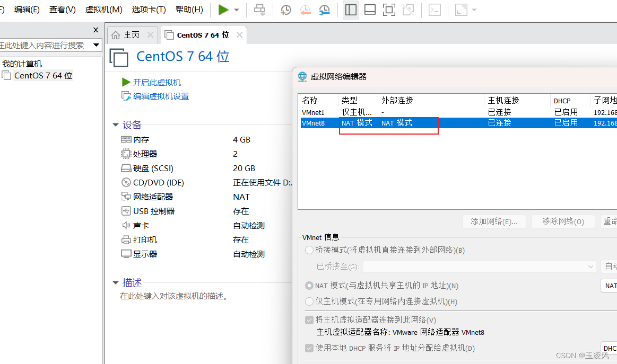Open the 查看(V) menu

tap(62, 10)
